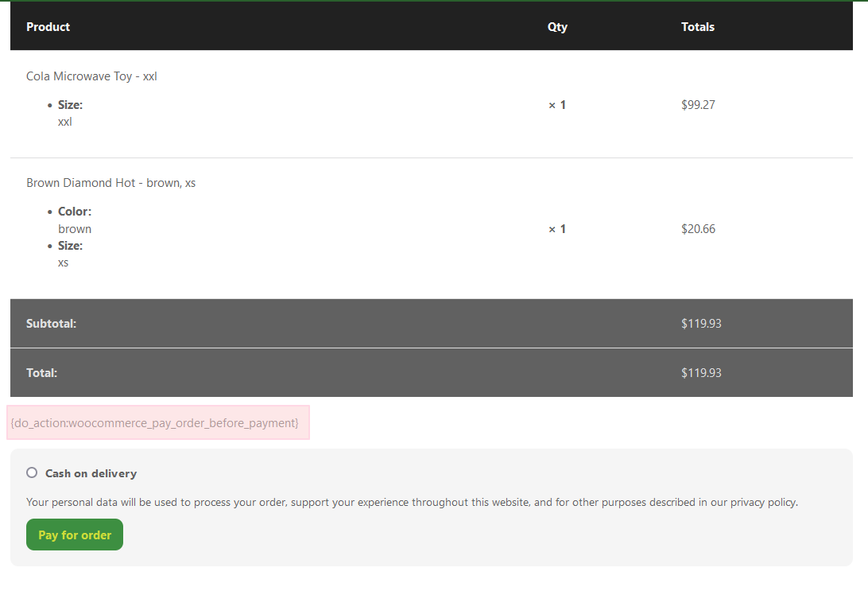
Task: Click the Color attribute label
Action: (x=75, y=212)
